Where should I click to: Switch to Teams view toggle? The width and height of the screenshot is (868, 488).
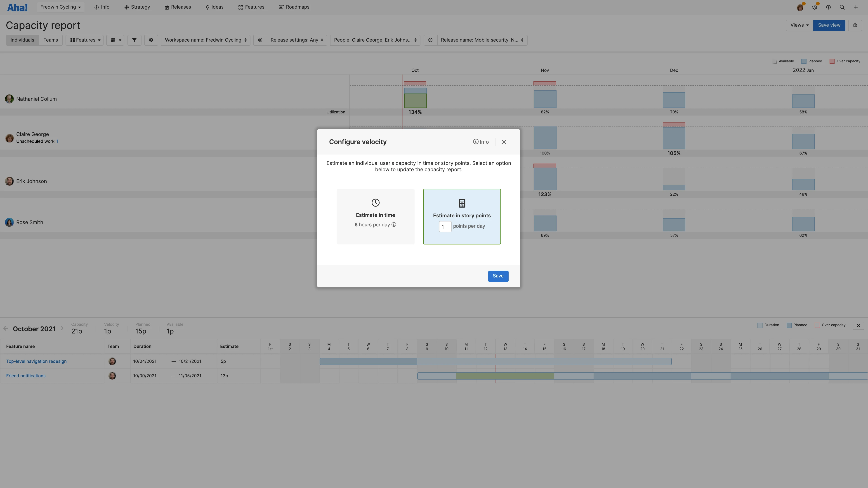51,40
